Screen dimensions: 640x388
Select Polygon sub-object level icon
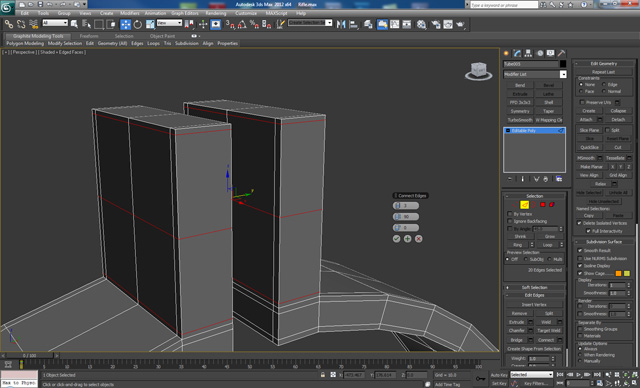543,204
